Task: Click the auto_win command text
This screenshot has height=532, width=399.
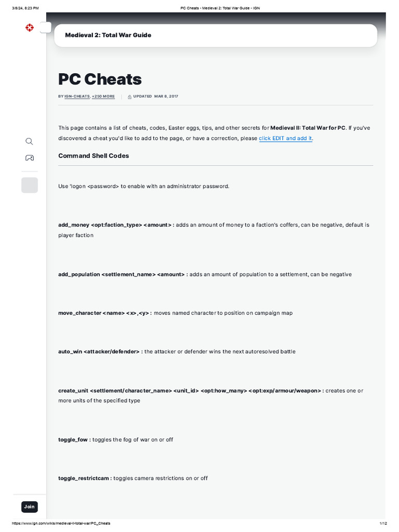Action: tap(70, 352)
